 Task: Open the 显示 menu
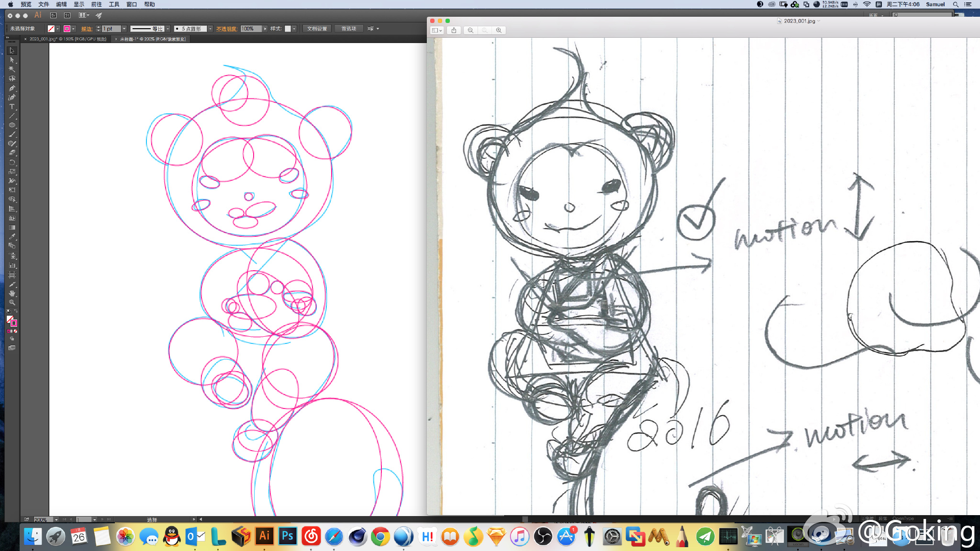[x=79, y=4]
